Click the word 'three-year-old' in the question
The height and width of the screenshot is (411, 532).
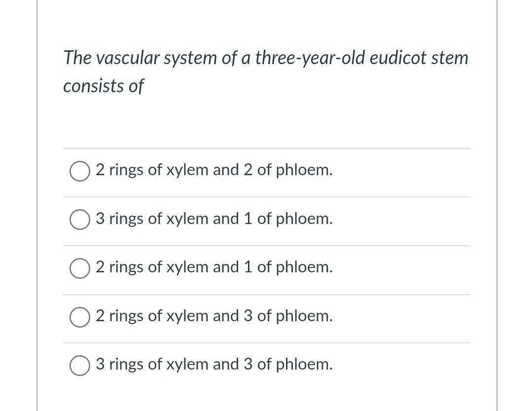pyautogui.click(x=310, y=58)
